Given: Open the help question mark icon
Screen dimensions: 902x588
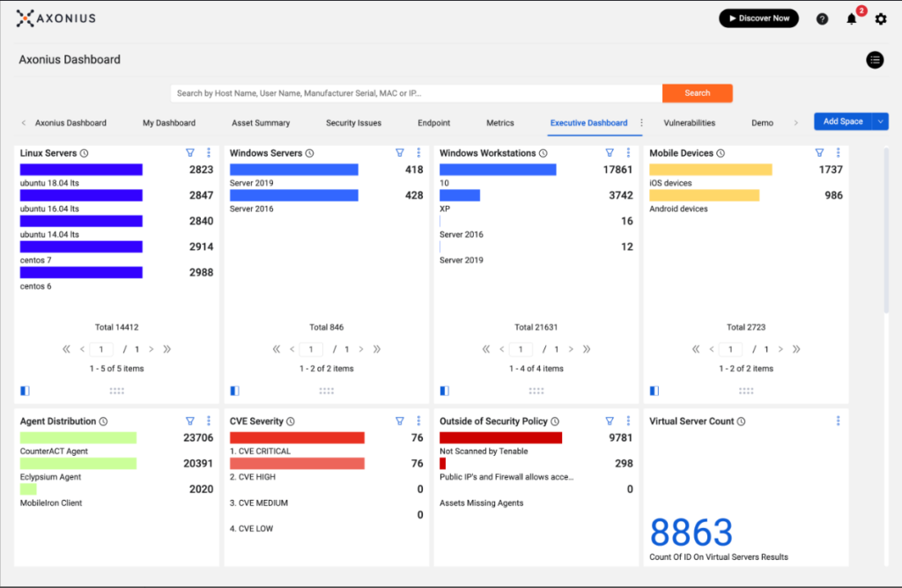Looking at the screenshot, I should point(822,19).
